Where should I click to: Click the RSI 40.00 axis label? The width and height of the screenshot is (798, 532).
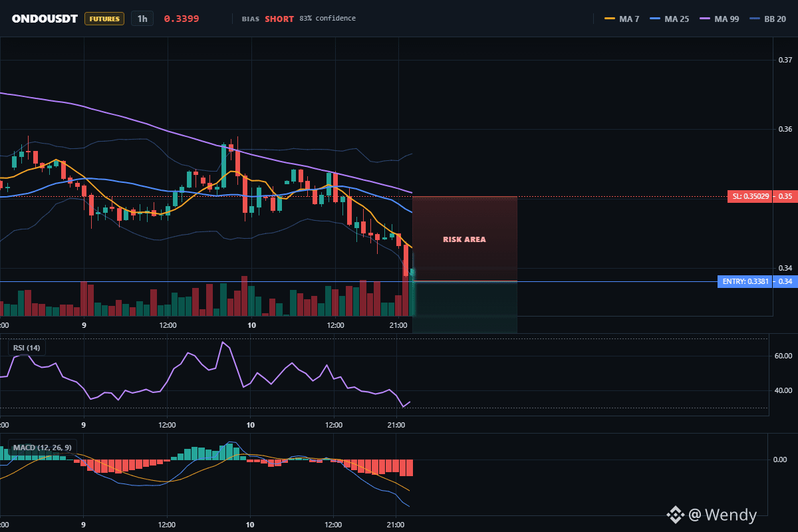coord(783,390)
